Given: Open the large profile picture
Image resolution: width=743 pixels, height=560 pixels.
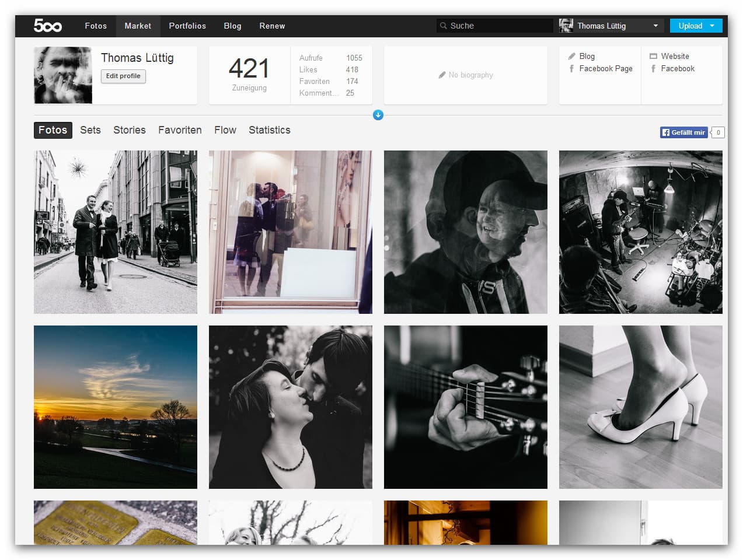Looking at the screenshot, I should (63, 75).
